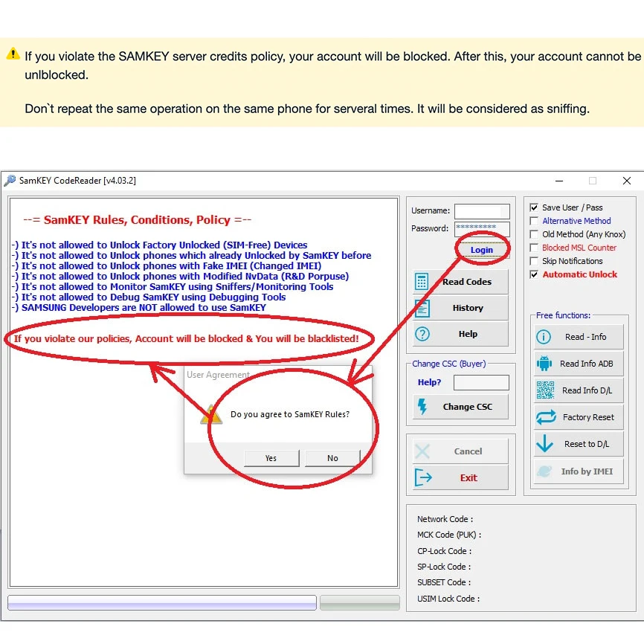Click the 'User Agreement' dialog title
This screenshot has height=644, width=644.
coord(218,375)
